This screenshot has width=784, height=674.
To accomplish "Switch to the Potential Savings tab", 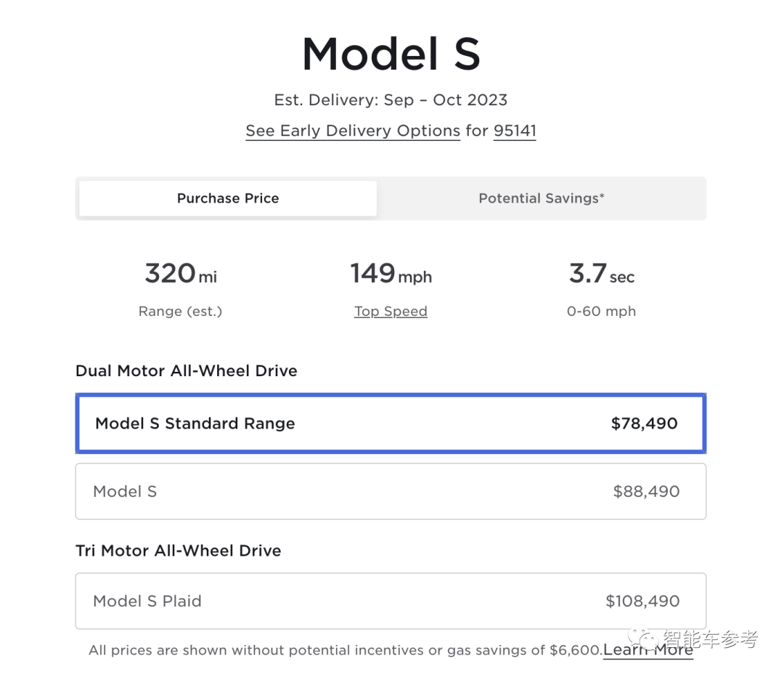I will coord(541,198).
